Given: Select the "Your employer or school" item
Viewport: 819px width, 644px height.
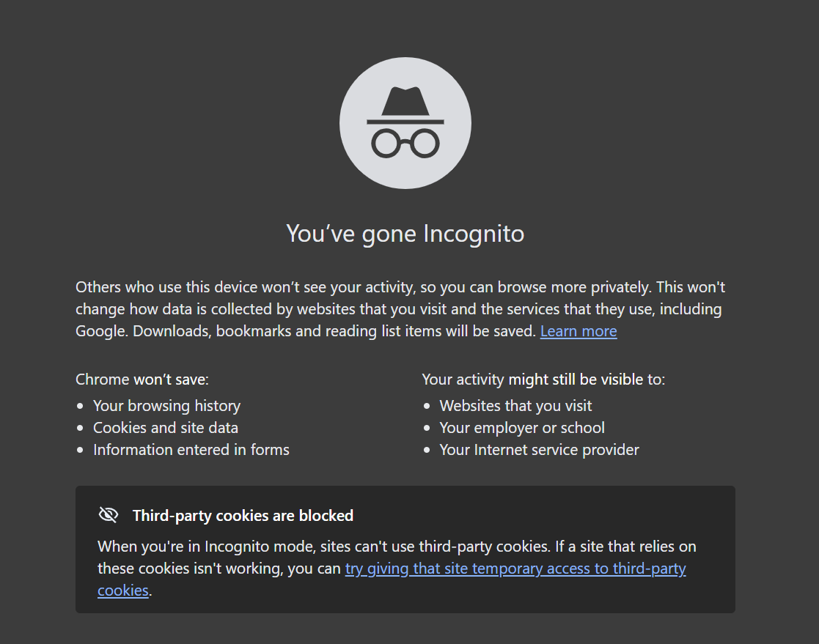Looking at the screenshot, I should tap(522, 428).
